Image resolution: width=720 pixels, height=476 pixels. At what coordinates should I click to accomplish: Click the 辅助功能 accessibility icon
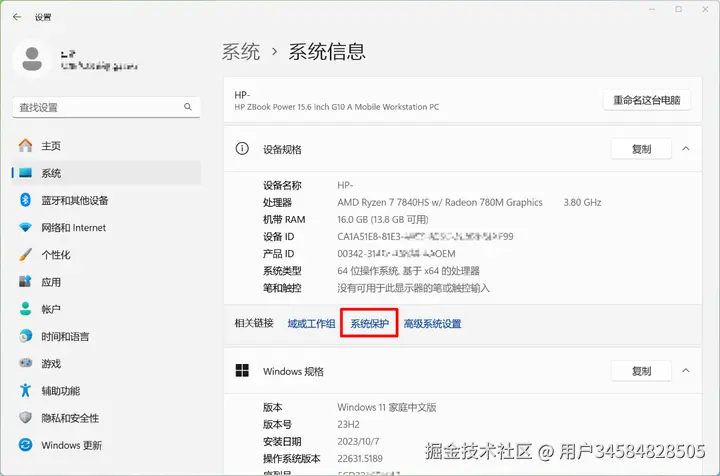[25, 390]
